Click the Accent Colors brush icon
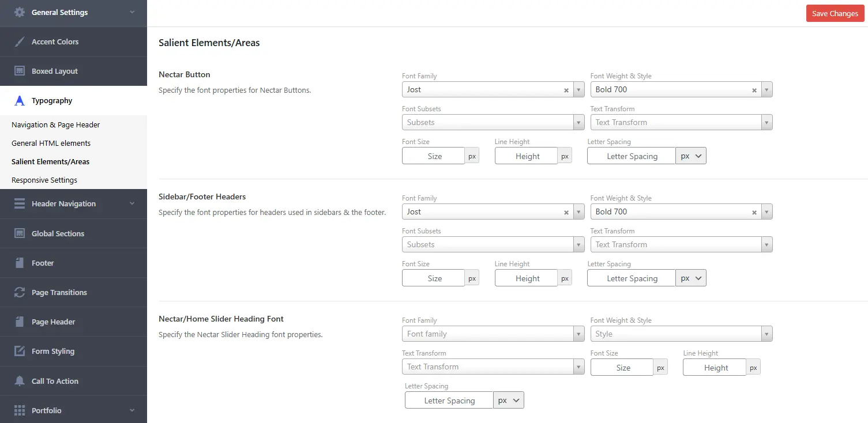The width and height of the screenshot is (868, 423). [x=20, y=41]
